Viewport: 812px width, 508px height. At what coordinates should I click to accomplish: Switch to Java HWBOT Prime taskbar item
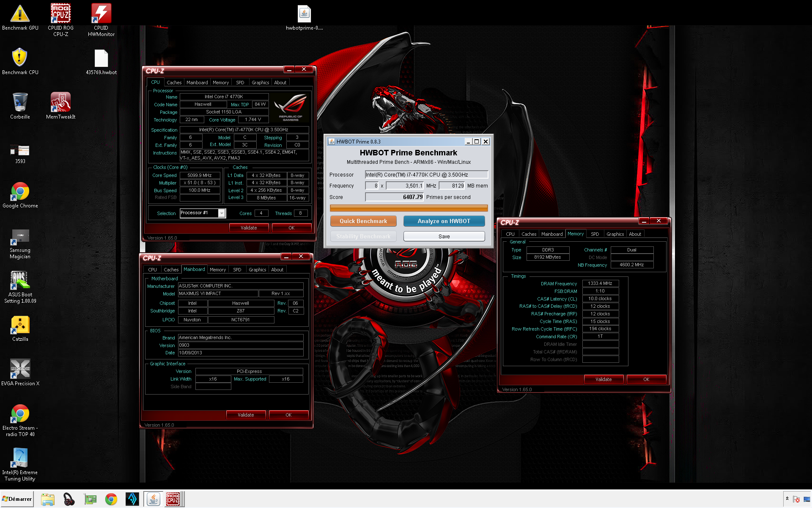pyautogui.click(x=153, y=499)
